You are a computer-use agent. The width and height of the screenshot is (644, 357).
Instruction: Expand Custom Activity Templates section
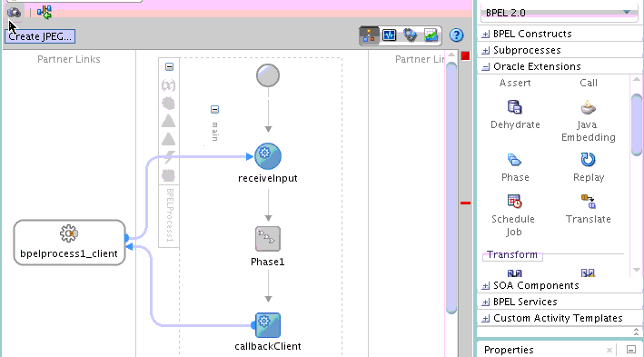pyautogui.click(x=486, y=319)
